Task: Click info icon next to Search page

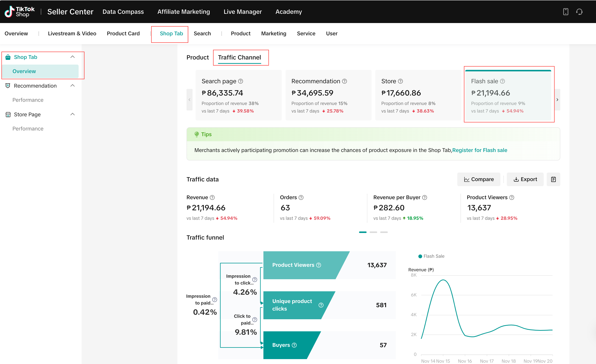Action: (240, 81)
